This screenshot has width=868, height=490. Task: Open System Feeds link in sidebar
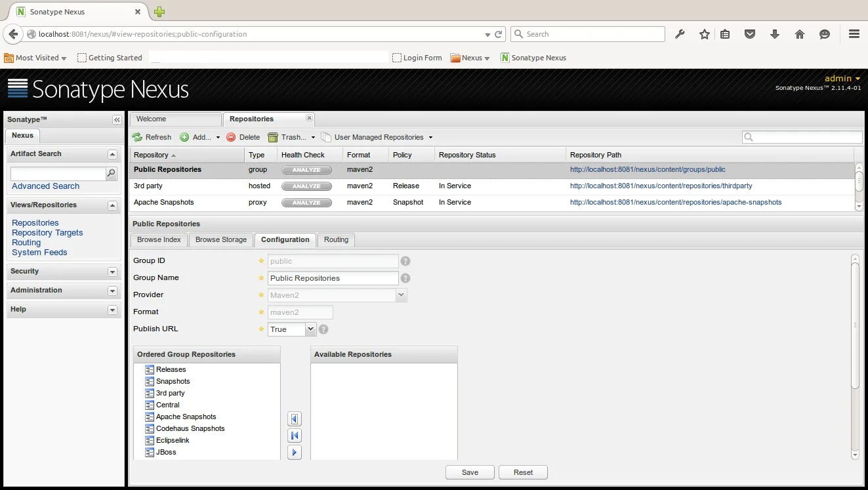click(x=39, y=253)
